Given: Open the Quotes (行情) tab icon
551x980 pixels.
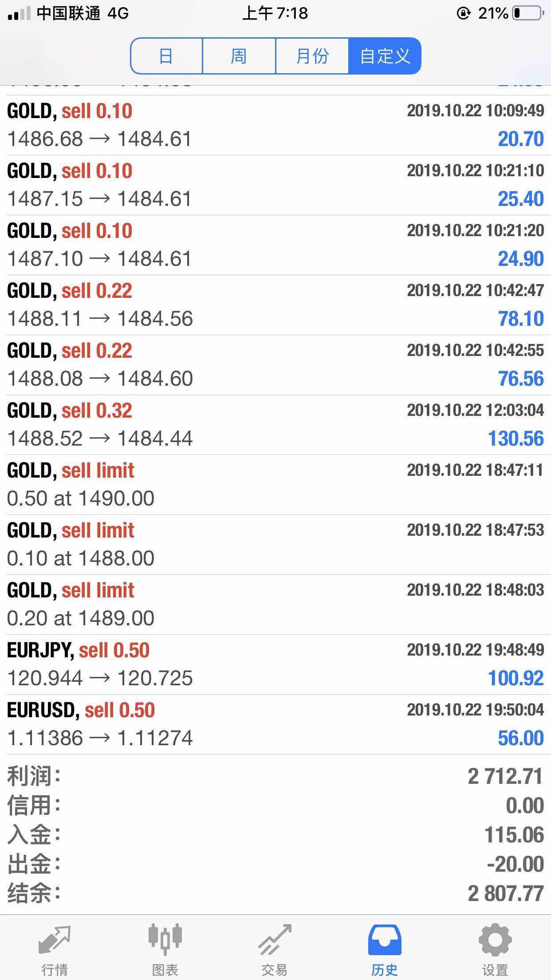Looking at the screenshot, I should pos(55,940).
